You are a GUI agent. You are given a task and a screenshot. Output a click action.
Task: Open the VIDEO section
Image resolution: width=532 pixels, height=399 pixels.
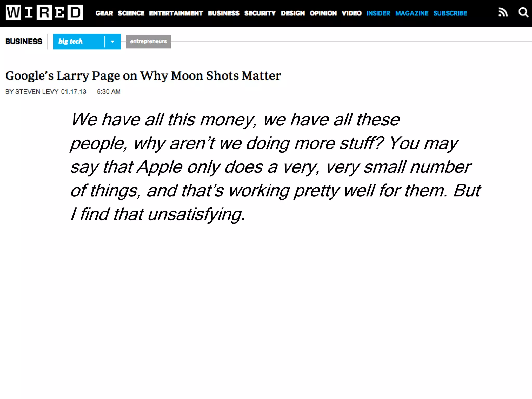pyautogui.click(x=351, y=13)
